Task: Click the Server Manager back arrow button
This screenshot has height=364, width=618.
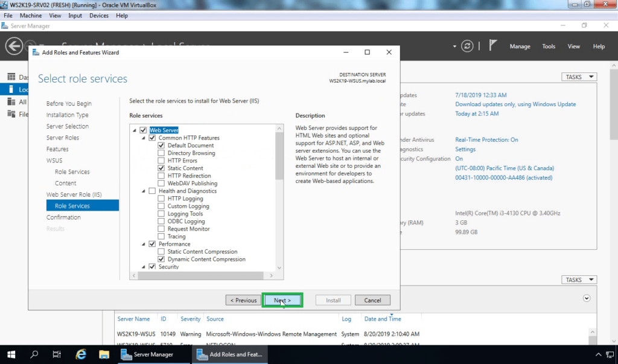Action: point(14,46)
